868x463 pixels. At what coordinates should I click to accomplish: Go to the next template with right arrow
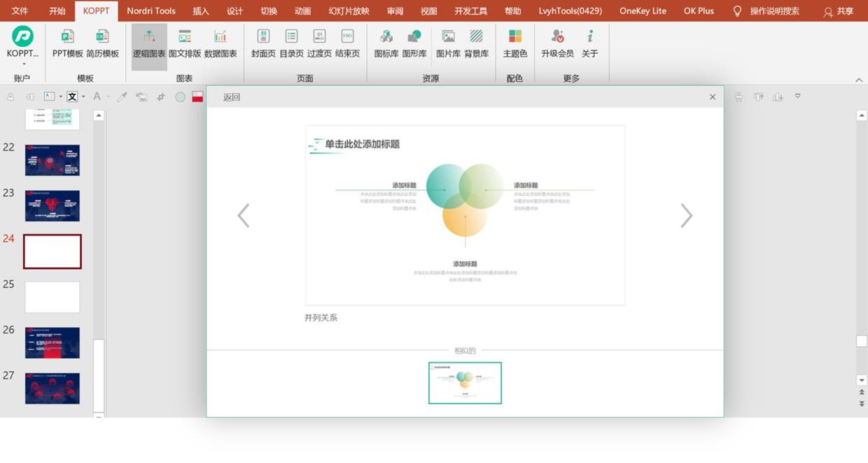point(686,215)
